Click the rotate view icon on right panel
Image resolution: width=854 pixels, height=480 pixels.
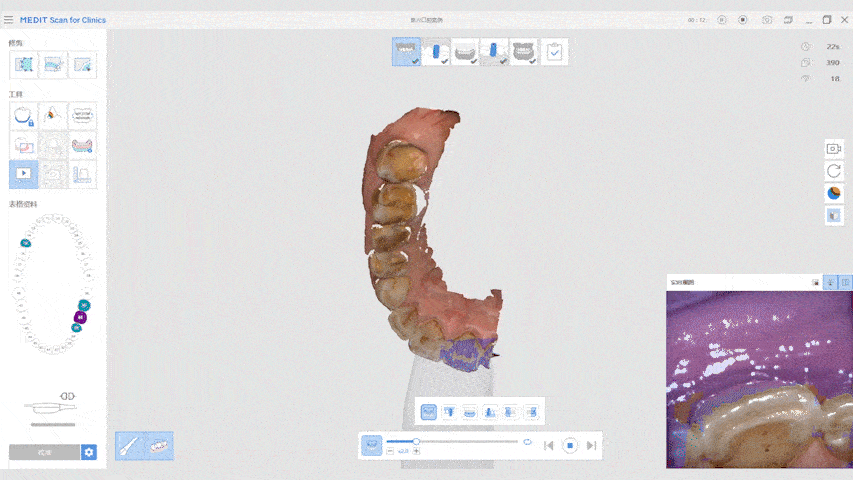833,171
